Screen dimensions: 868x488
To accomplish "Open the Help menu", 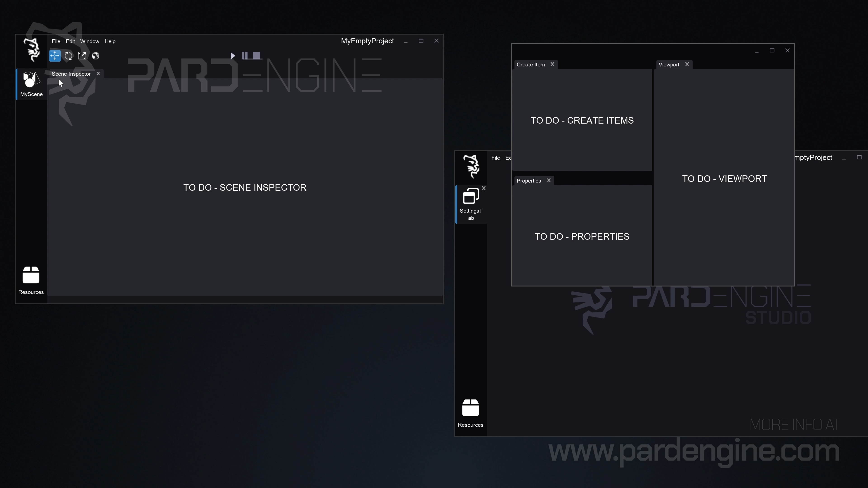I will [110, 41].
